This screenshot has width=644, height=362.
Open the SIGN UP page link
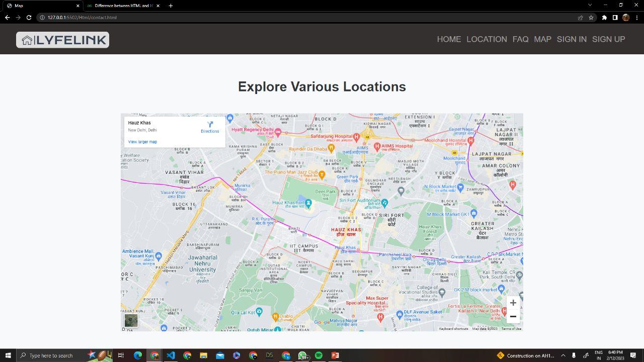(608, 39)
